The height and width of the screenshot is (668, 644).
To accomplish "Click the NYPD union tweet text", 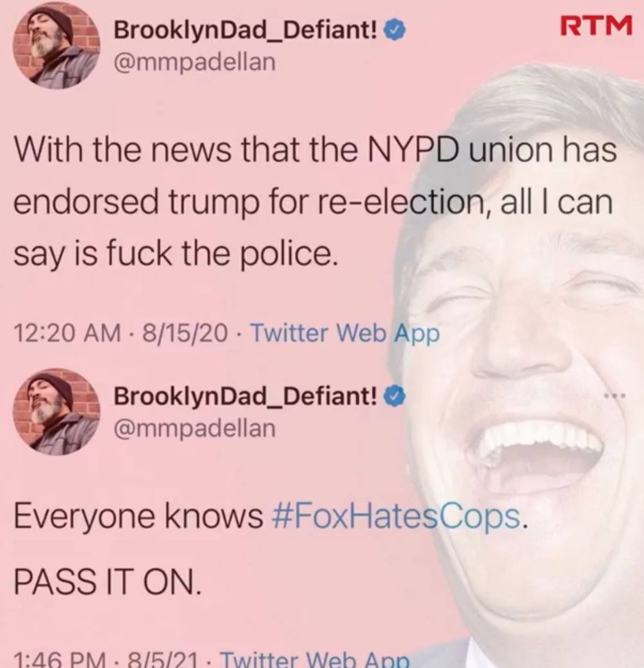I will coord(315,202).
